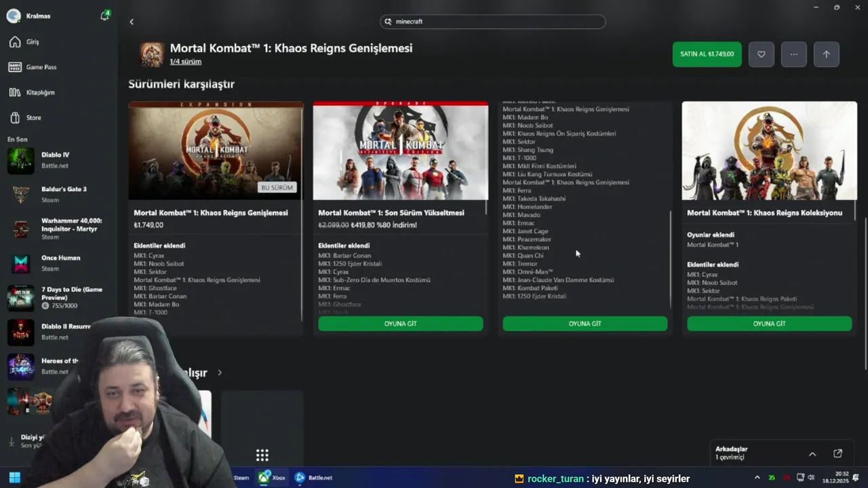Click 'Mortal Kombat™ 1: Khaos Reigns Paketi' entry

pyautogui.click(x=742, y=299)
